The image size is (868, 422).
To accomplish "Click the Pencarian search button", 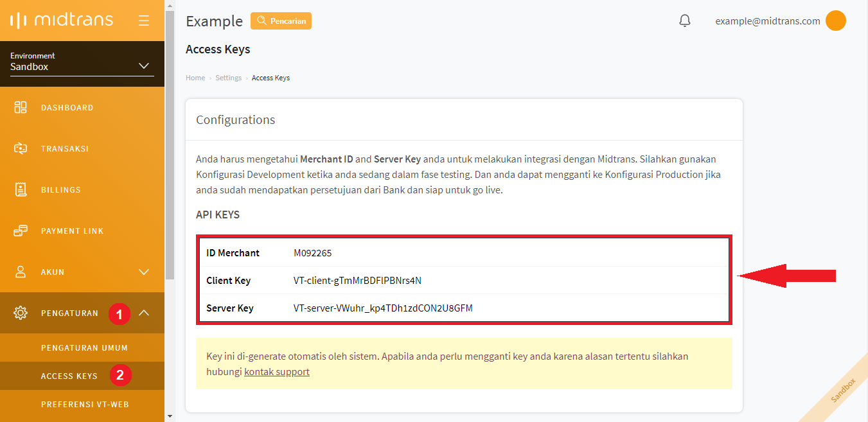I will tap(281, 21).
